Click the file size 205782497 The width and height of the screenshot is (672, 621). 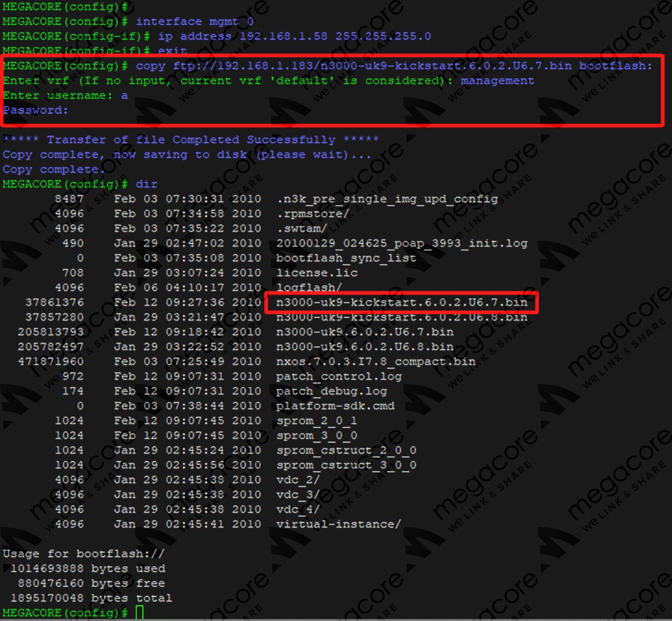[51, 347]
